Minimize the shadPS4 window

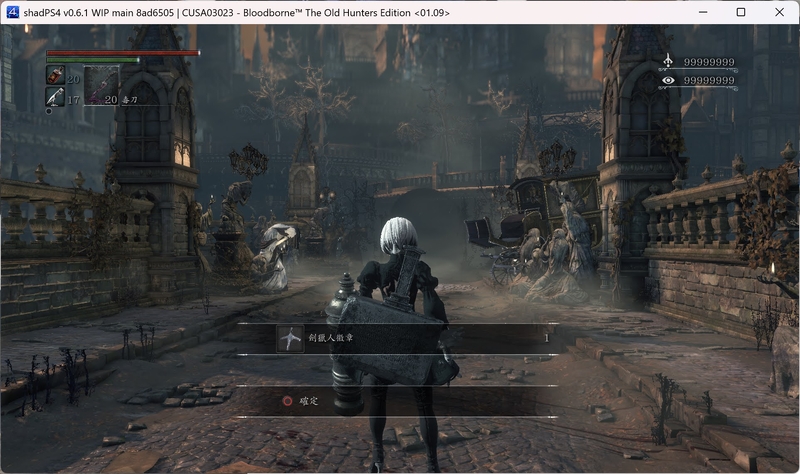703,12
